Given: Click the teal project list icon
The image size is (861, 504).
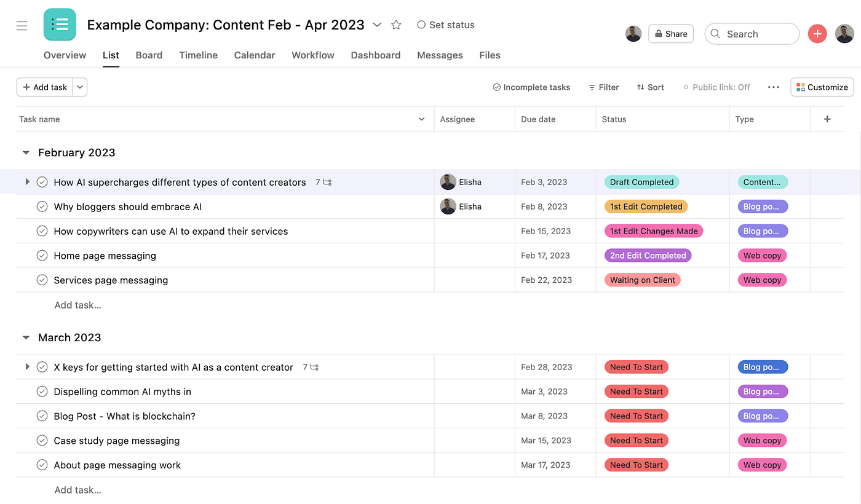Looking at the screenshot, I should click(59, 25).
